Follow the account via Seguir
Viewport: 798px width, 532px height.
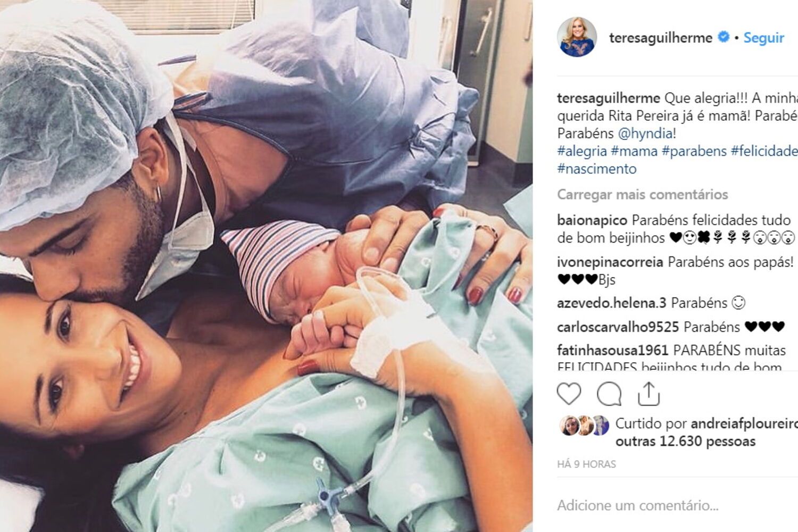click(763, 38)
